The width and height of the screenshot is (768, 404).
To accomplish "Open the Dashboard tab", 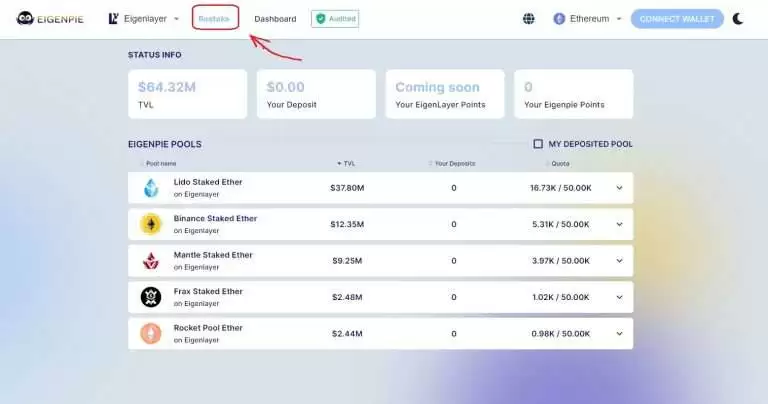I will point(275,19).
